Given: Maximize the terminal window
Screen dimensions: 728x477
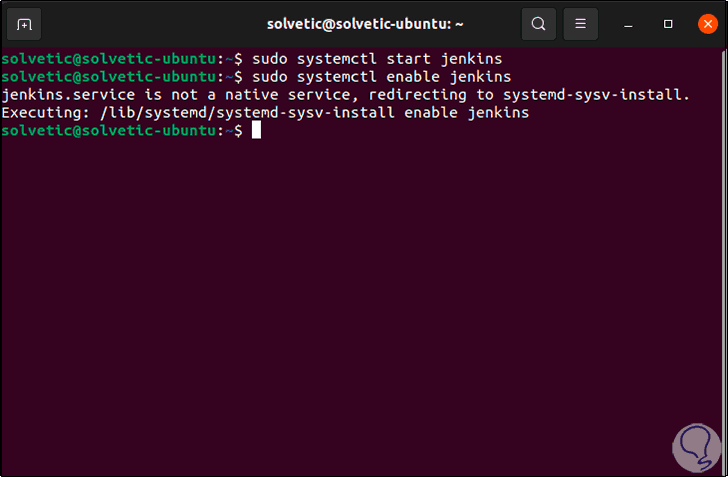Looking at the screenshot, I should pos(668,23).
